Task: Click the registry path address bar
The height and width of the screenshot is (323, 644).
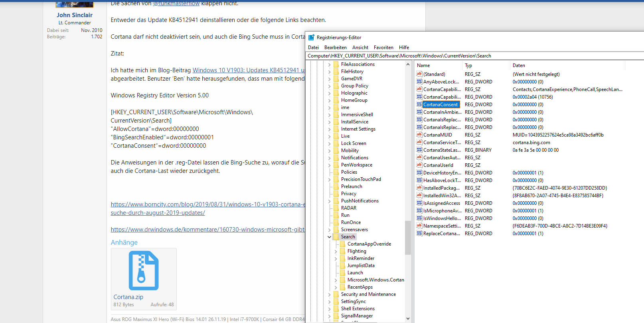Action: click(475, 56)
